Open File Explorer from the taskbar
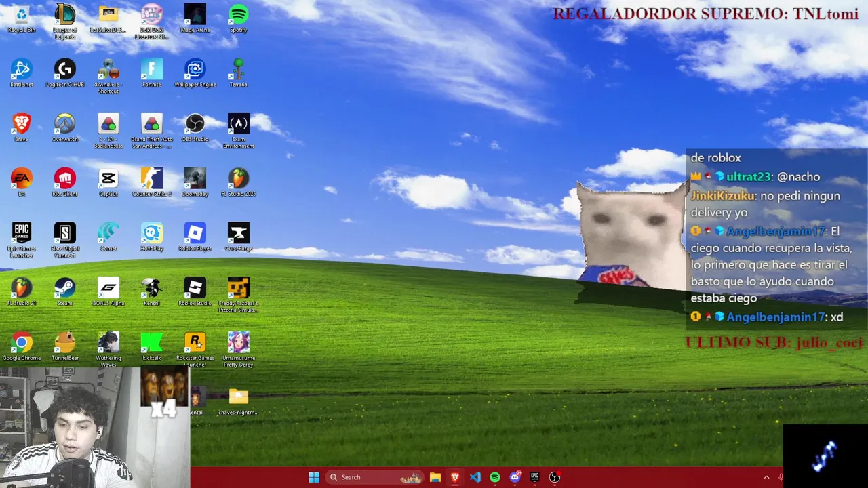The height and width of the screenshot is (488, 868). pyautogui.click(x=435, y=477)
